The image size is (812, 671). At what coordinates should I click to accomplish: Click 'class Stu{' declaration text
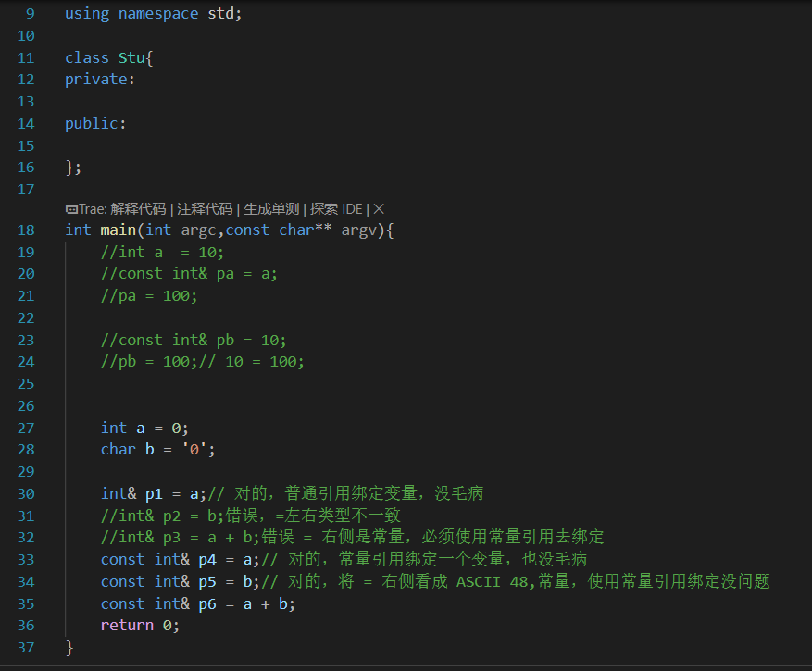pyautogui.click(x=108, y=58)
